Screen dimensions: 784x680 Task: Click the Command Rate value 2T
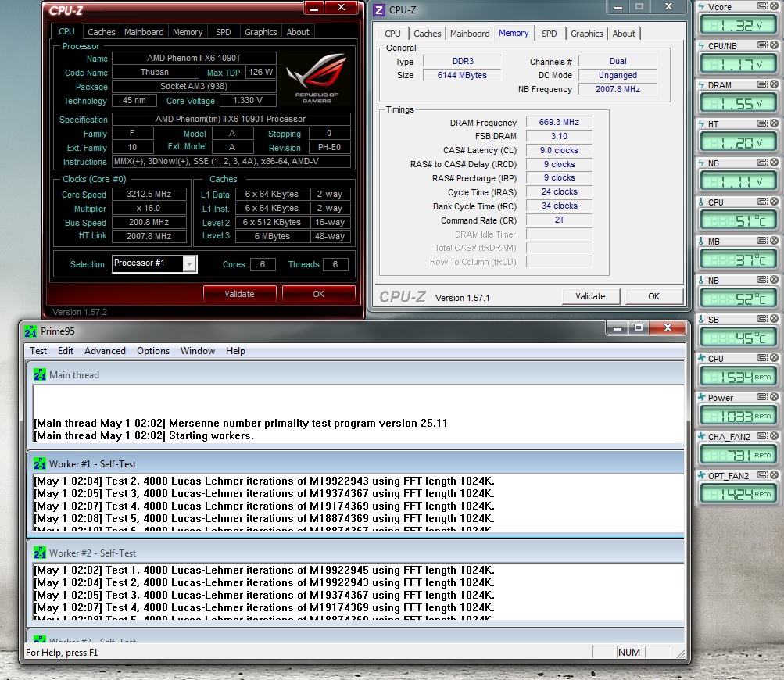point(559,220)
